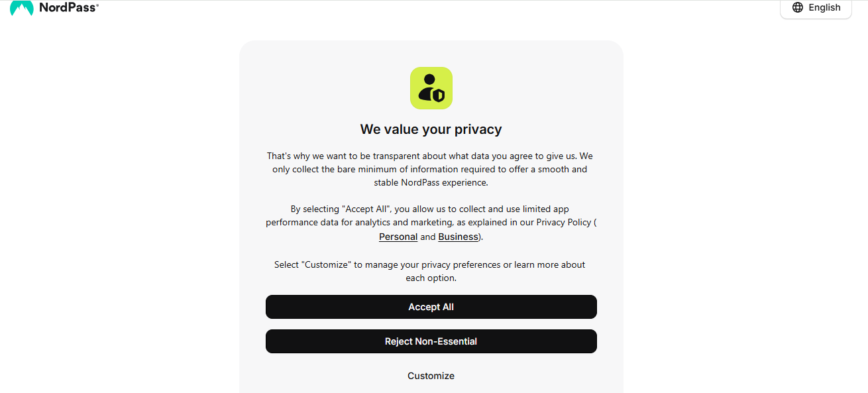Viewport: 868px width, 393px height.
Task: Click the paragraph starting "By selecting Accept All"
Action: point(431,223)
